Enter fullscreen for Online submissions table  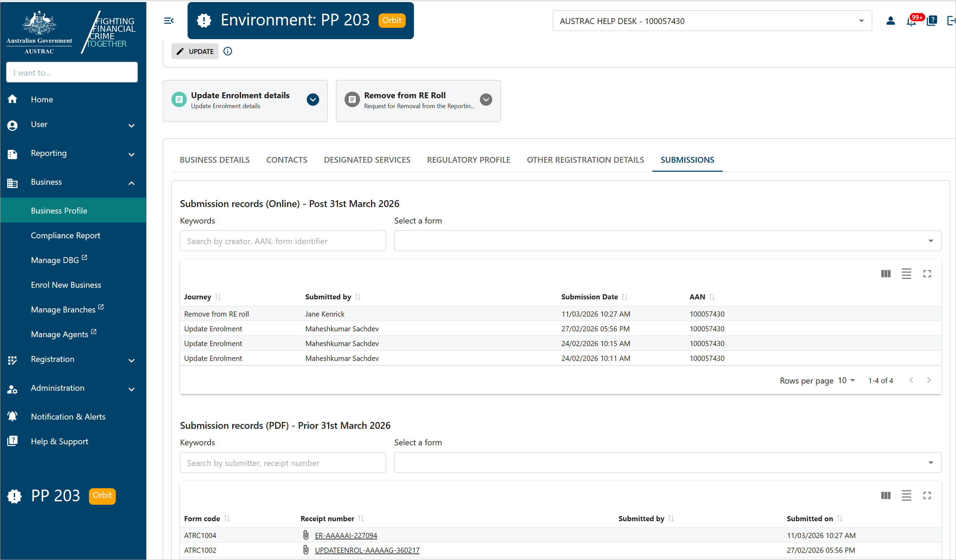click(927, 274)
